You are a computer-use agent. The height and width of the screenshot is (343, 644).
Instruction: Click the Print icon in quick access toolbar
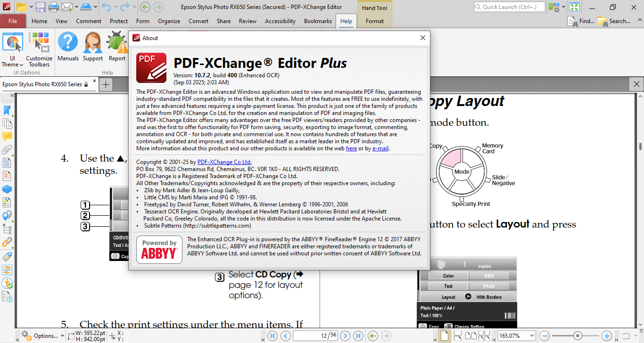coord(54,7)
